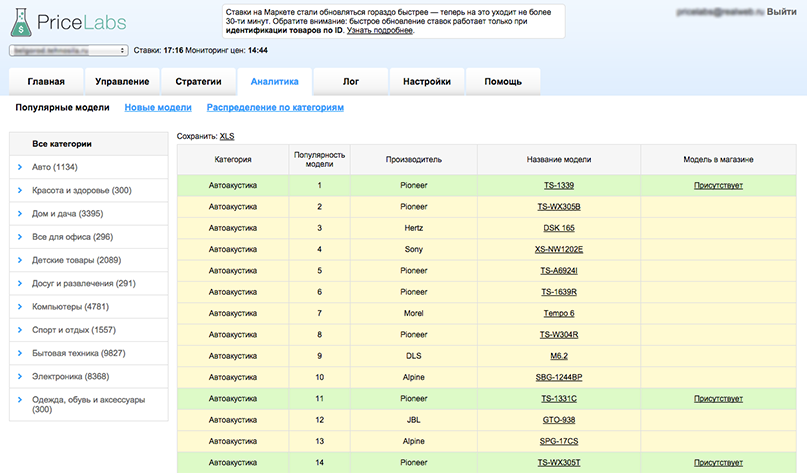Open the Главная tab
Image resolution: width=807 pixels, height=473 pixels.
click(46, 81)
